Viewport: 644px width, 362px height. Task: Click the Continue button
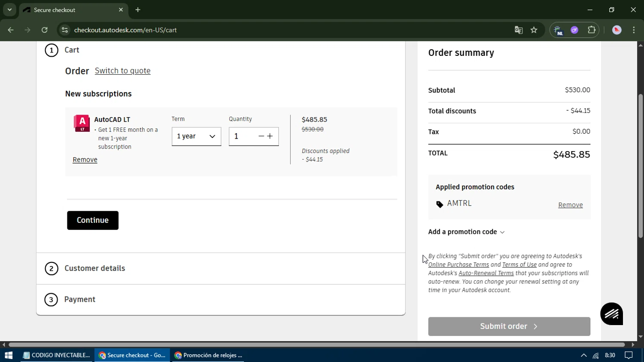(93, 220)
